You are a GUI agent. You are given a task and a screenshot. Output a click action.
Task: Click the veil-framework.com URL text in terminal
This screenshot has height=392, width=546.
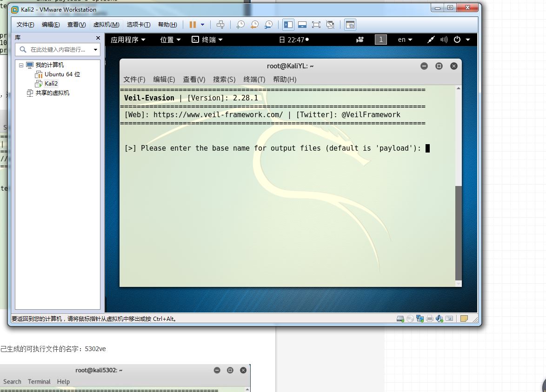[218, 115]
